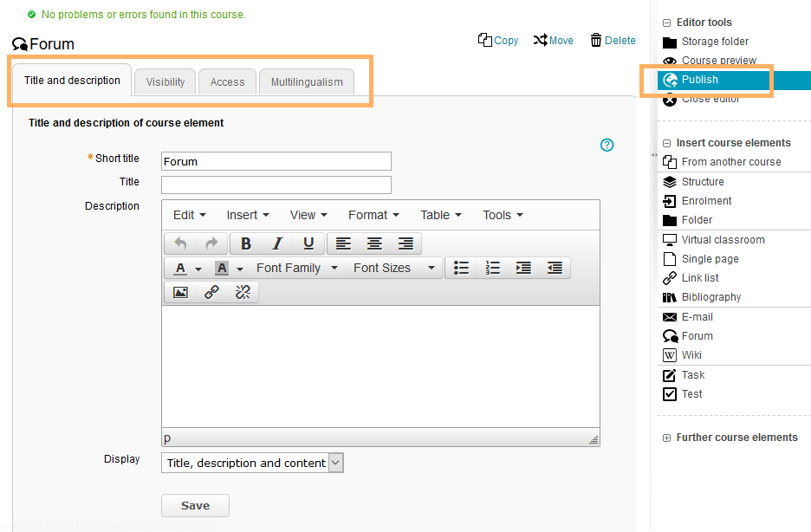
Task: Expand Further course elements section
Action: [667, 438]
